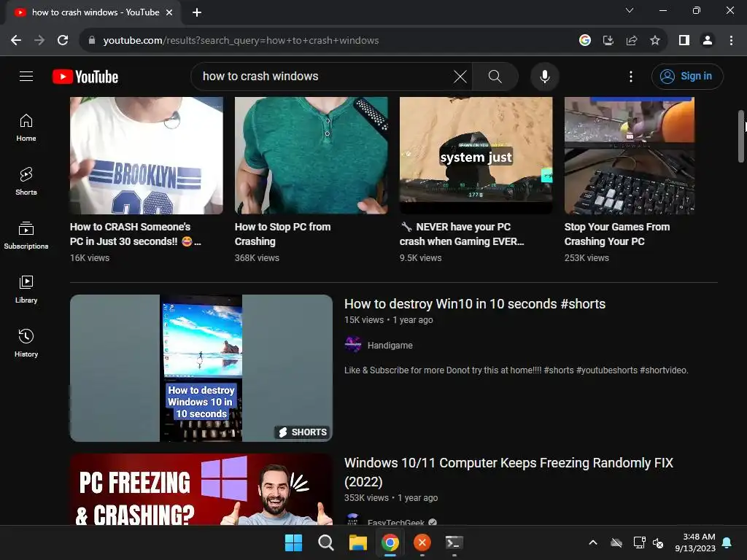Screen dimensions: 747x560
Task: Clear the search query with X
Action: pyautogui.click(x=460, y=76)
